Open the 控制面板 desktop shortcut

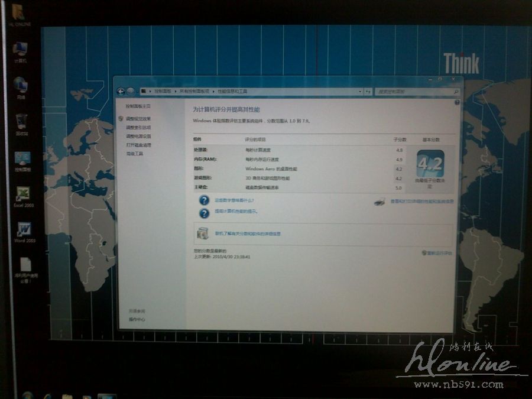22,158
